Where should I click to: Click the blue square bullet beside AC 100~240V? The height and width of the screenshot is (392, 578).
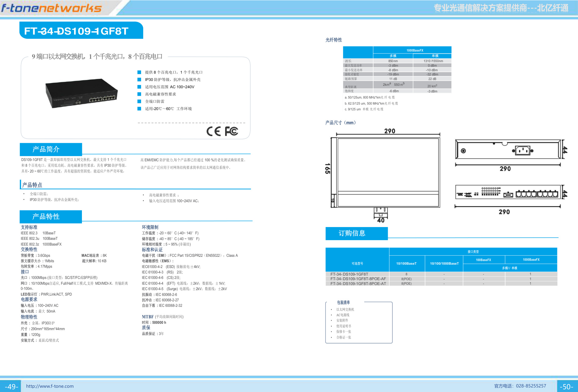coord(139,86)
